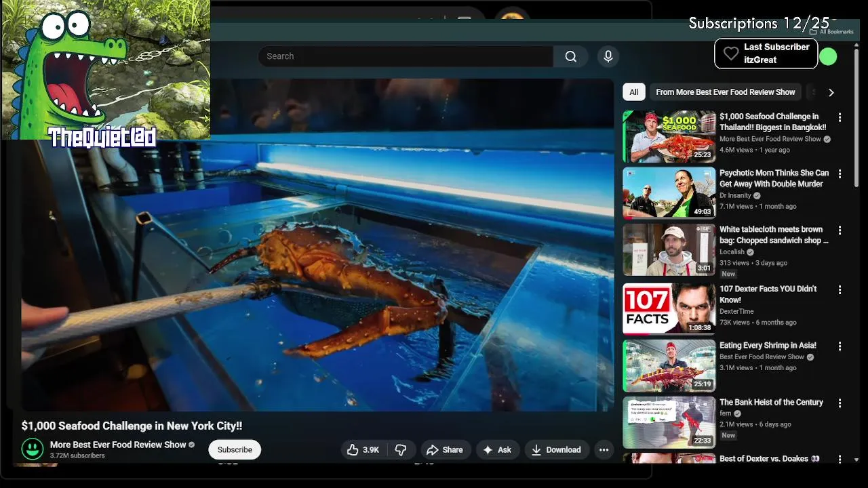868x488 pixels.
Task: Click the video title $1,000 Seafood Challenge in New York City
Action: point(132,426)
